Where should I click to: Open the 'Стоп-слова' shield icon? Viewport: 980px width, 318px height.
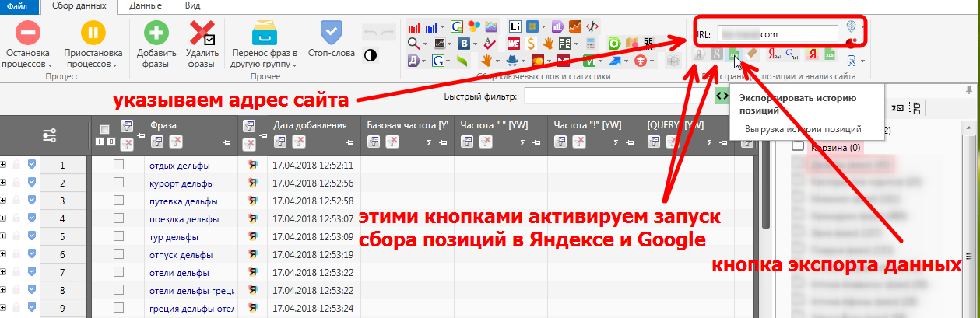[332, 33]
